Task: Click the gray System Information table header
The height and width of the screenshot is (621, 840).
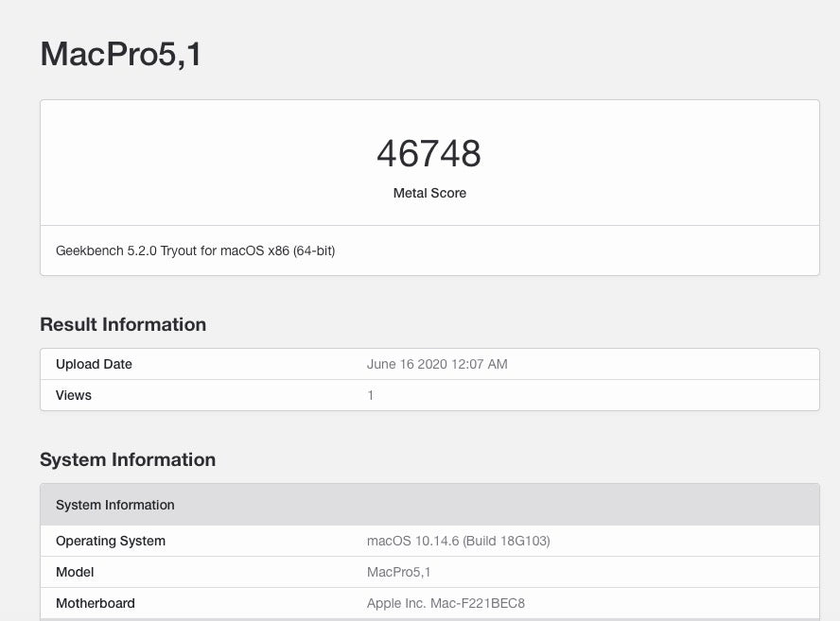Action: click(115, 505)
